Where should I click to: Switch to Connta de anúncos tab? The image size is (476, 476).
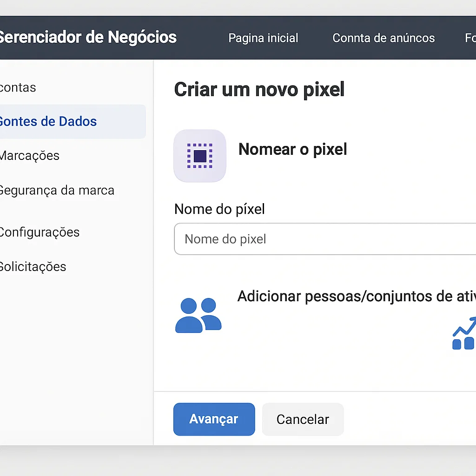[x=383, y=38]
